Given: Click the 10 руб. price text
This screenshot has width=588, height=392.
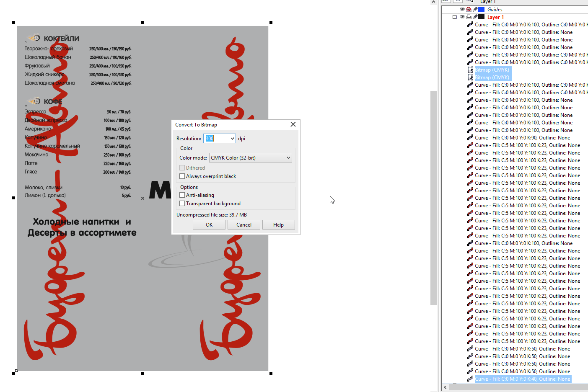Looking at the screenshot, I should (126, 188).
